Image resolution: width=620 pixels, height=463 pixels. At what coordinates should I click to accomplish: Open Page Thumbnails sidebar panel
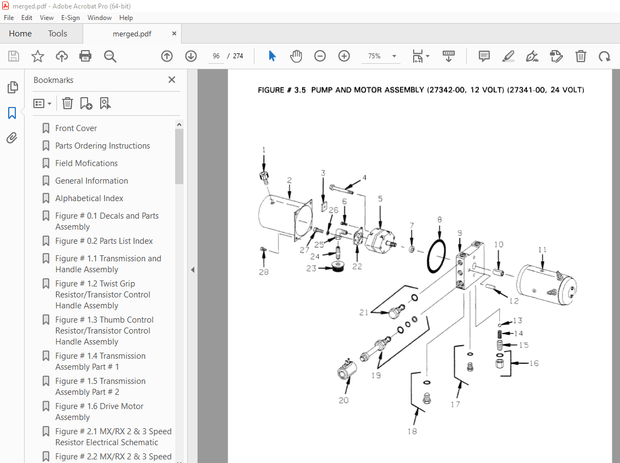coord(12,87)
